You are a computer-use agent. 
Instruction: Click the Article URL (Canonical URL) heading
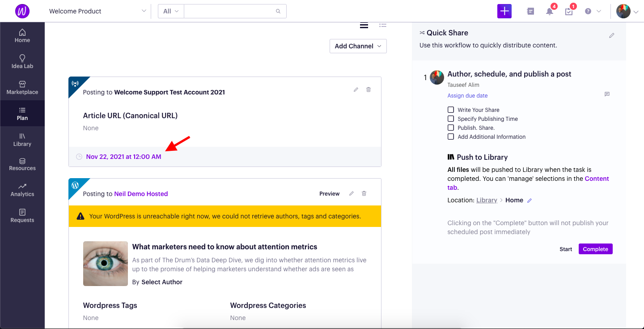pyautogui.click(x=130, y=115)
